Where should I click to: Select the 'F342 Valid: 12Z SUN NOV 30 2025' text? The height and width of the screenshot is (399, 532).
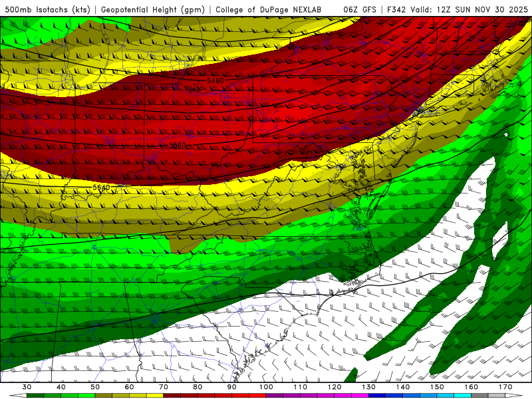click(x=458, y=9)
